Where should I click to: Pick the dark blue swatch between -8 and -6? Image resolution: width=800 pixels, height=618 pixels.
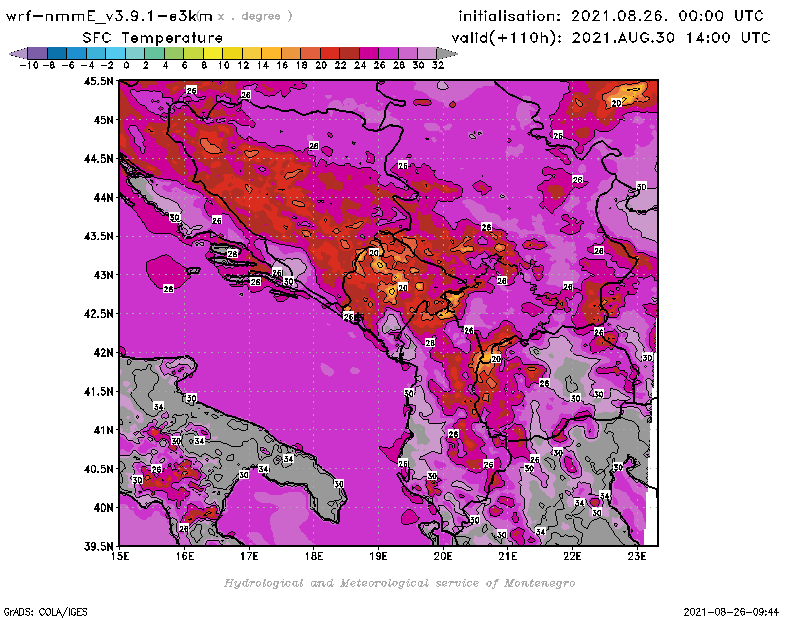click(x=57, y=53)
